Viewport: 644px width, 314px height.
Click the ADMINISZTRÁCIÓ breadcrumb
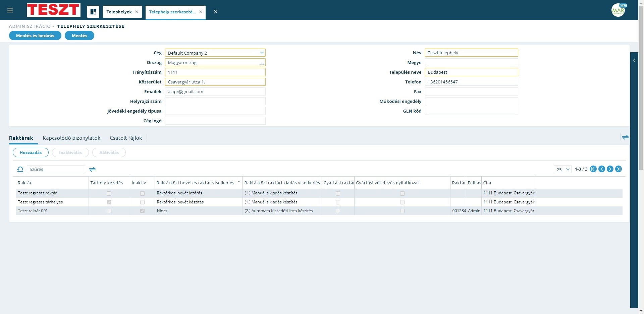(30, 26)
